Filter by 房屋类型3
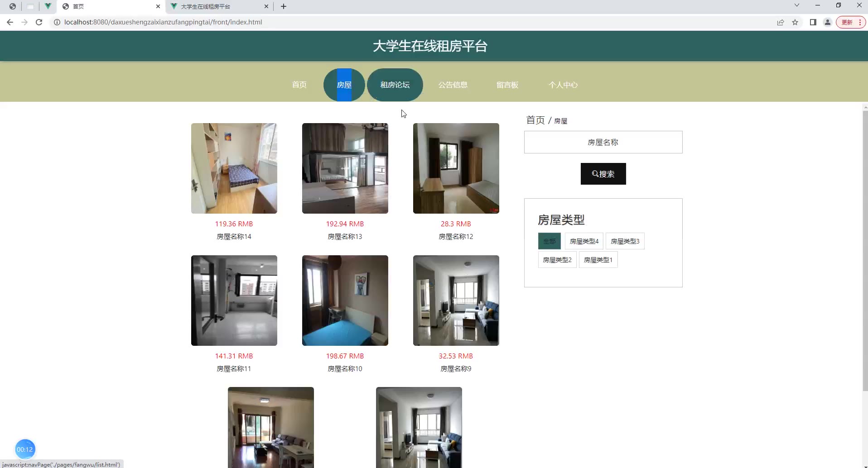Viewport: 868px width, 468px height. pyautogui.click(x=625, y=241)
